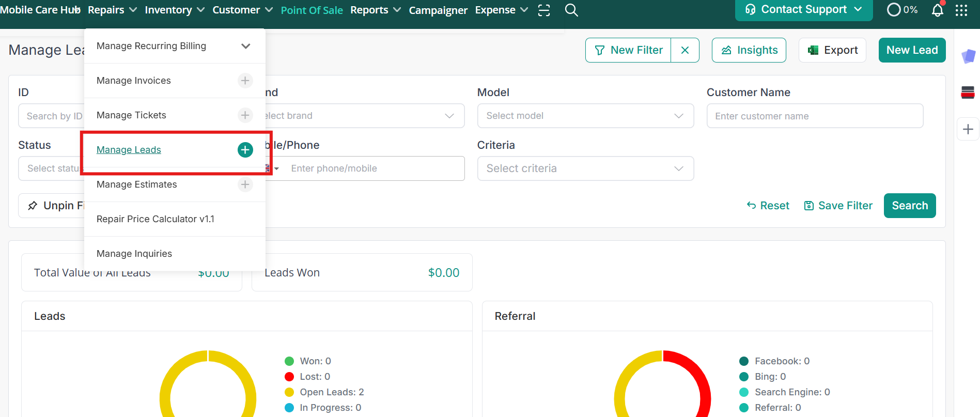The image size is (980, 417).
Task: Open the apps grid icon
Action: 961,10
